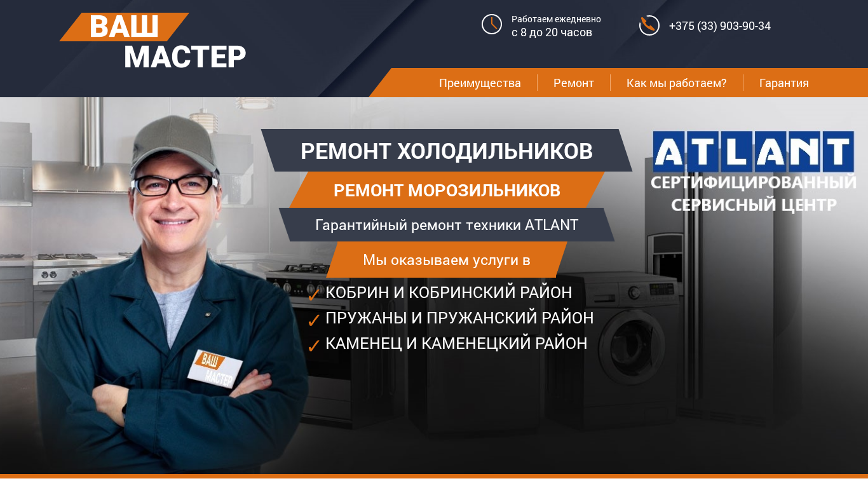This screenshot has width=868, height=488.
Task: Select the КОБРИН И КОБРИНСКИЙ РАЙОН line
Action: tap(449, 292)
